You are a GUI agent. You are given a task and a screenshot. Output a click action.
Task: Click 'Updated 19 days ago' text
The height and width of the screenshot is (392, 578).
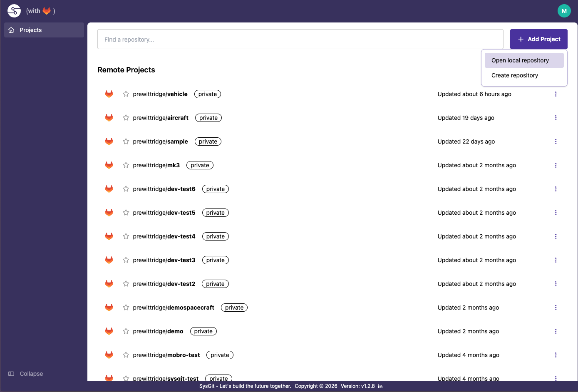(x=466, y=118)
